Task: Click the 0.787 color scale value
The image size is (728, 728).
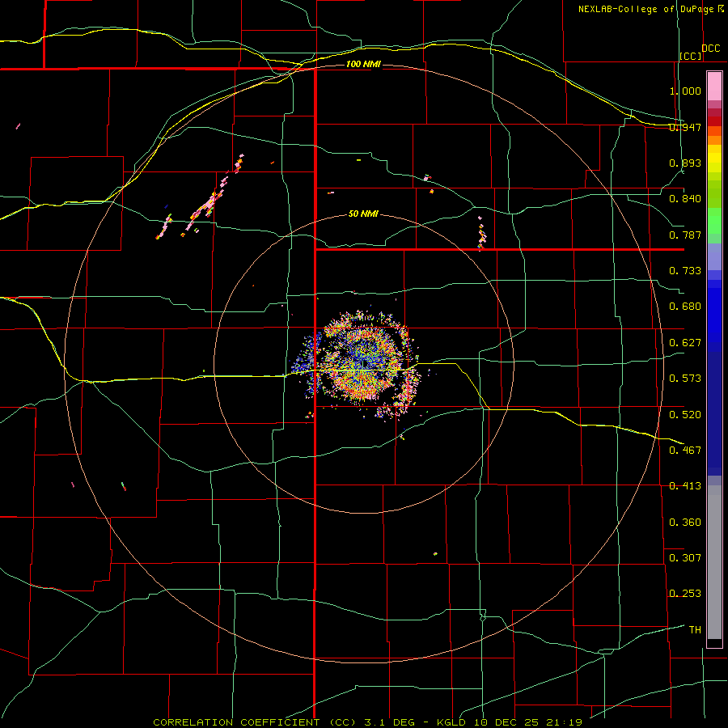Action: (685, 235)
